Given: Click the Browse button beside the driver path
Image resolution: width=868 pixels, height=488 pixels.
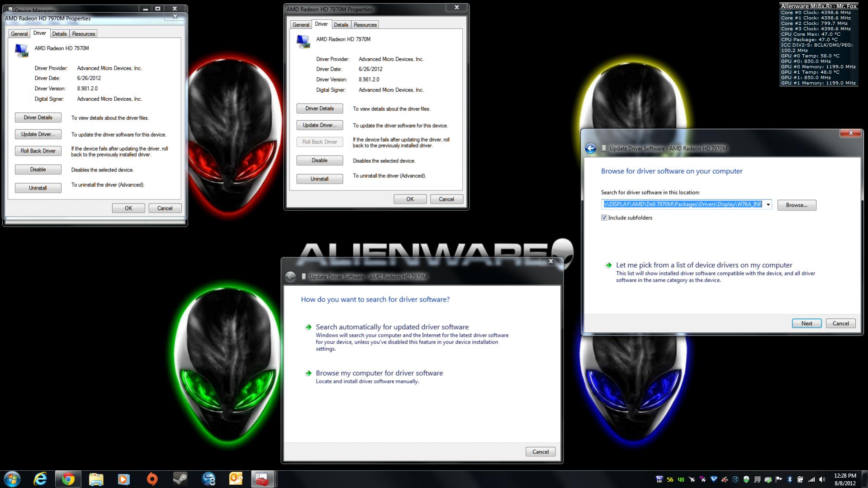Looking at the screenshot, I should tap(797, 205).
